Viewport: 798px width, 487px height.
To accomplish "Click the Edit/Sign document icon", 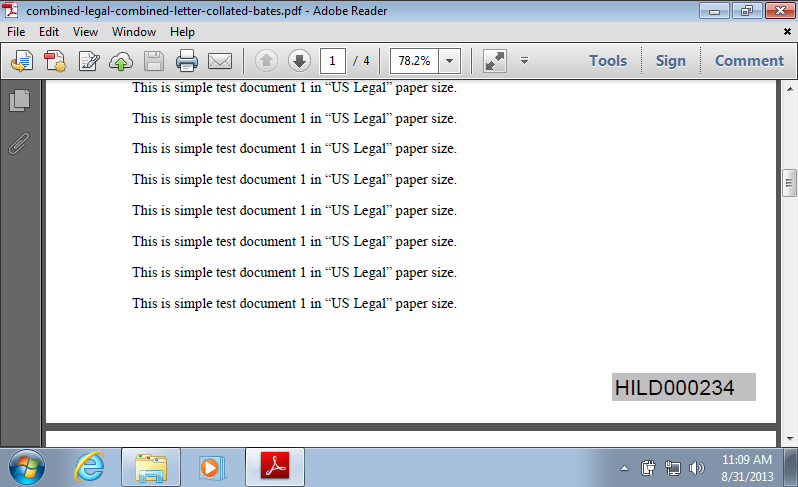I will [89, 61].
